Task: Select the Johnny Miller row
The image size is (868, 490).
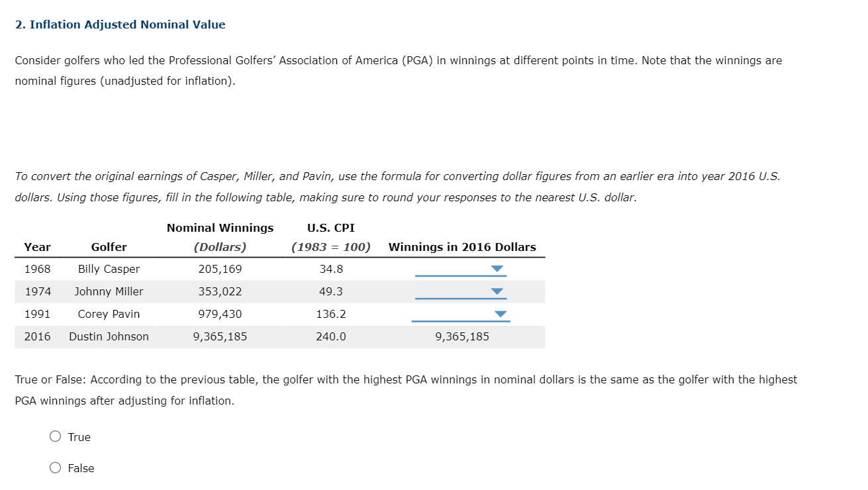Action: click(x=109, y=291)
